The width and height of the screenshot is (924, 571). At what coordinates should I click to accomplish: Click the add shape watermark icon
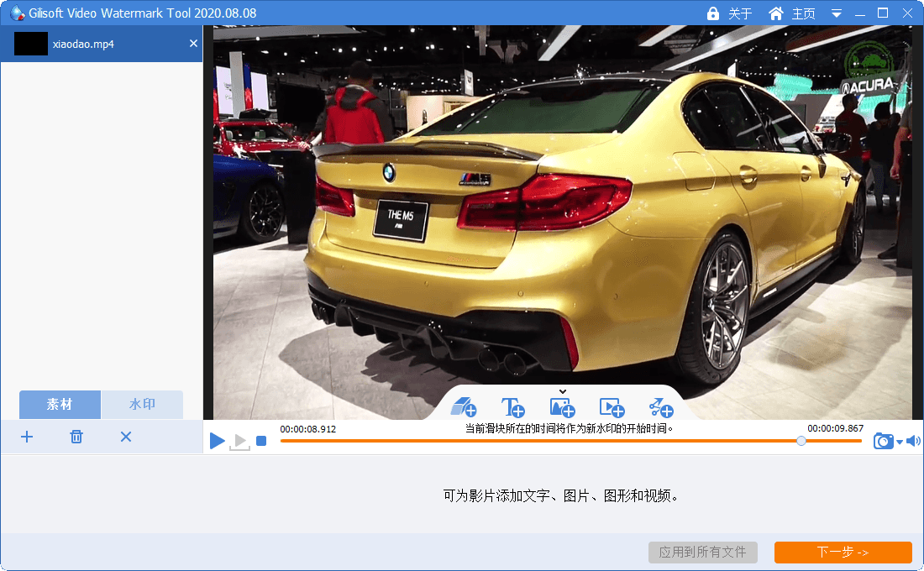pyautogui.click(x=464, y=408)
